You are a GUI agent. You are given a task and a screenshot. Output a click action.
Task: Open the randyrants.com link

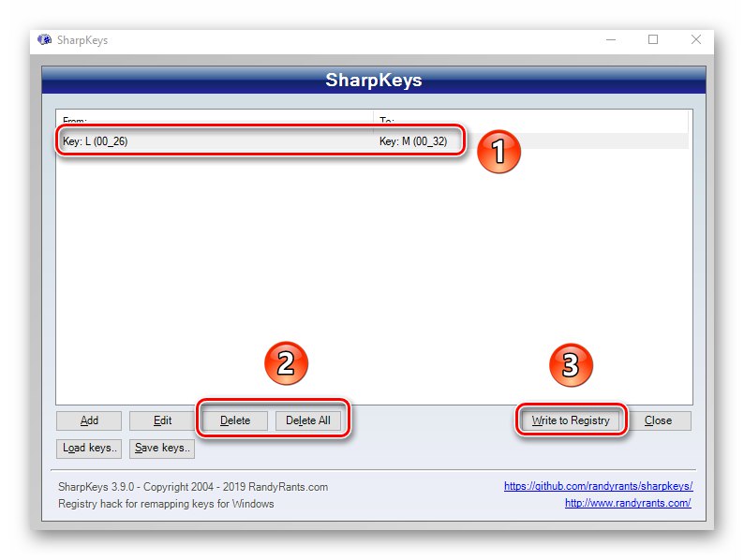click(x=628, y=503)
